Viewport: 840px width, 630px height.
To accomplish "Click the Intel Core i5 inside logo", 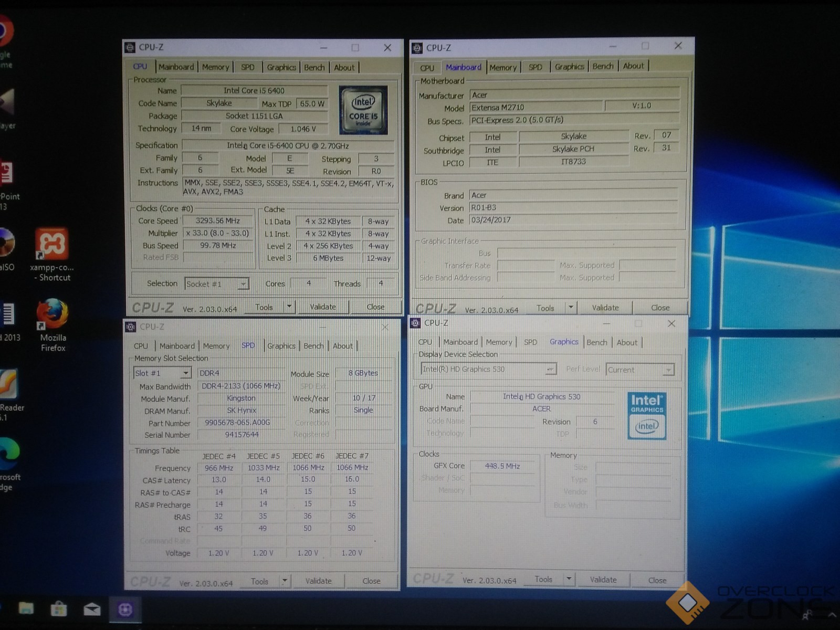I will [x=363, y=110].
